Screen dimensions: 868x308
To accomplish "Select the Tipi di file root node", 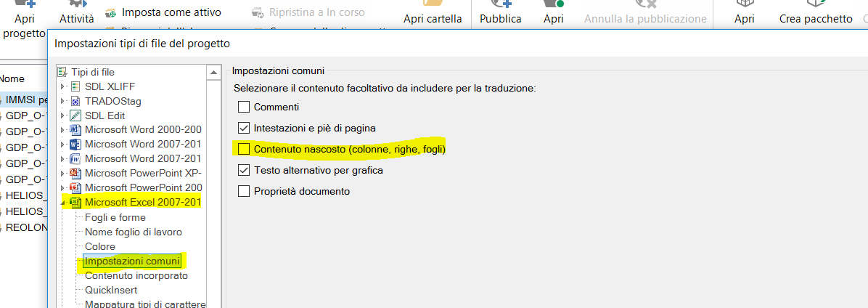I will coord(93,72).
